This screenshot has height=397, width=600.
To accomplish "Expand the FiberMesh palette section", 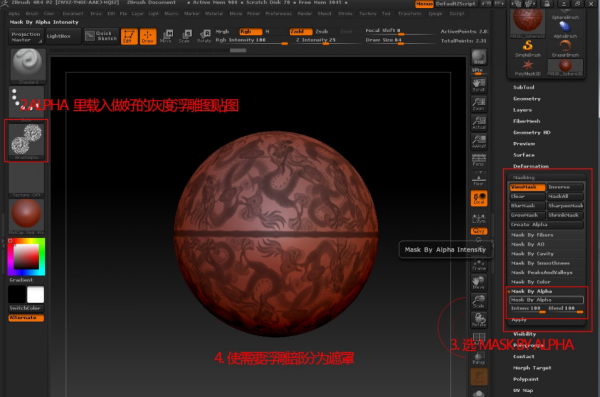I will coord(527,121).
